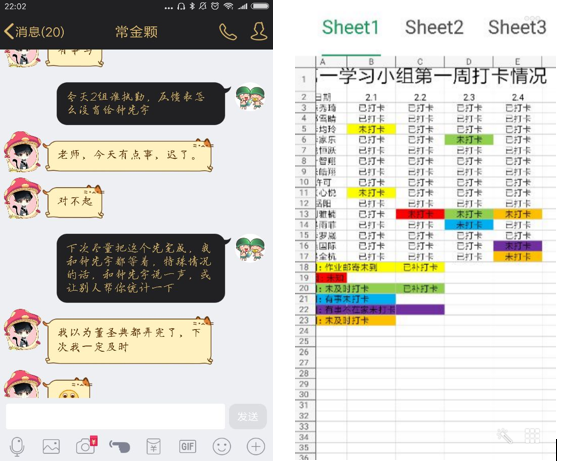
Task: Open the GIF picker icon
Action: (187, 446)
